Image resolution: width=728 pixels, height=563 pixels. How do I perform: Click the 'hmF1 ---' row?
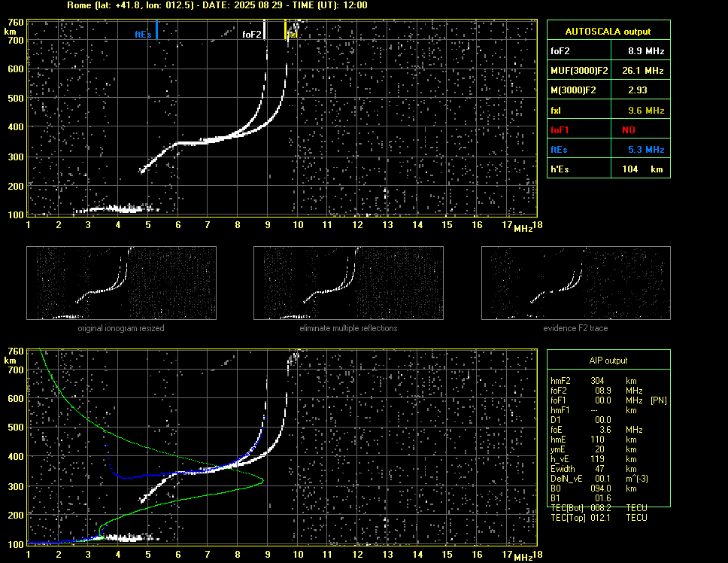click(x=593, y=410)
